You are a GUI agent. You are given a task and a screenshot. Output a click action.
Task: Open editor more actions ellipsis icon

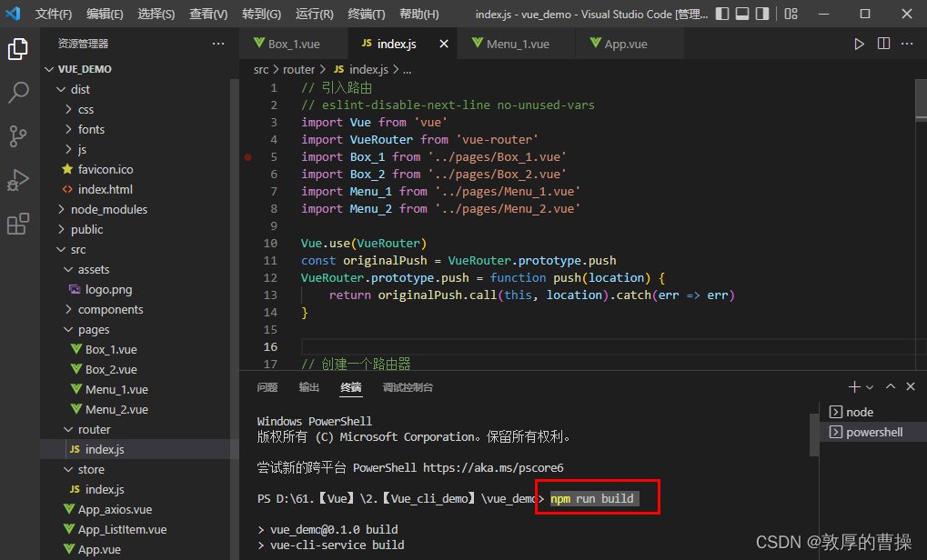[907, 42]
